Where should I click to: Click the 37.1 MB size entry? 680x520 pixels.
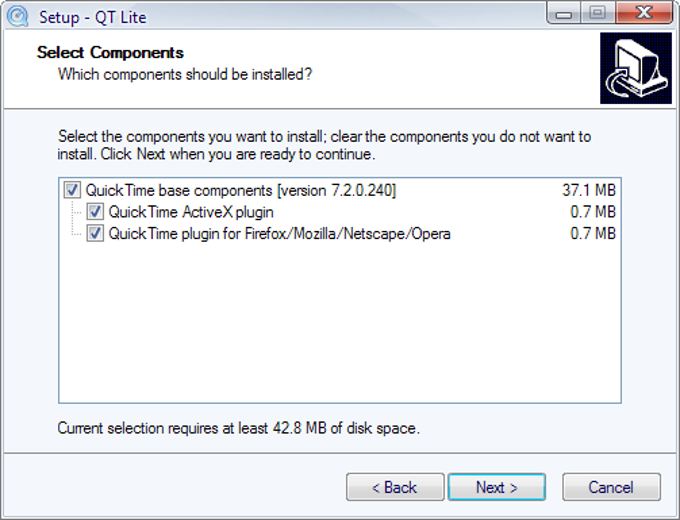point(589,190)
